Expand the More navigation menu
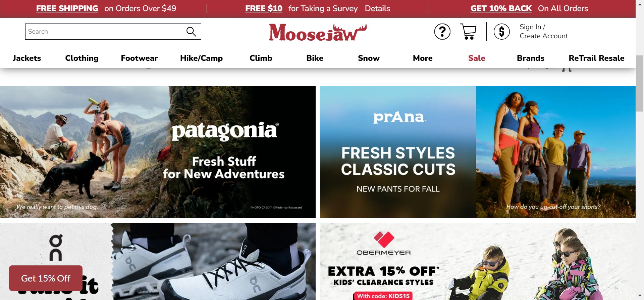The width and height of the screenshot is (644, 300). 423,58
